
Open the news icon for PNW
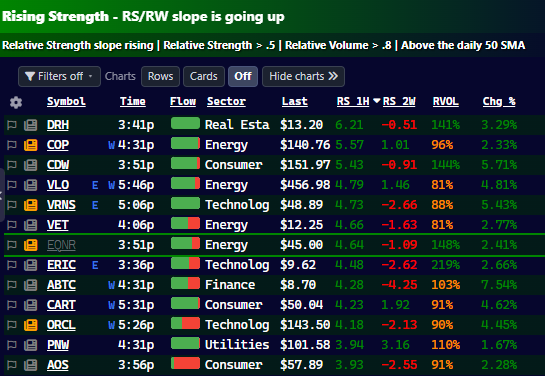tap(31, 345)
